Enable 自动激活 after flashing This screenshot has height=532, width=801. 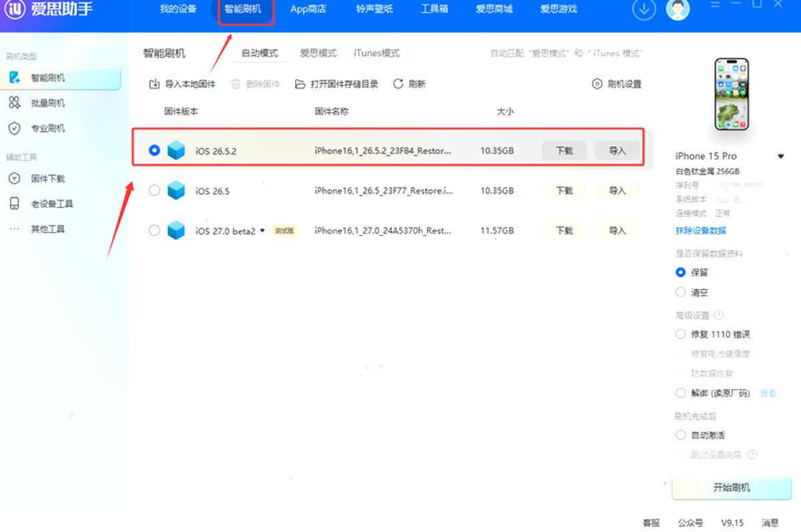tap(681, 435)
